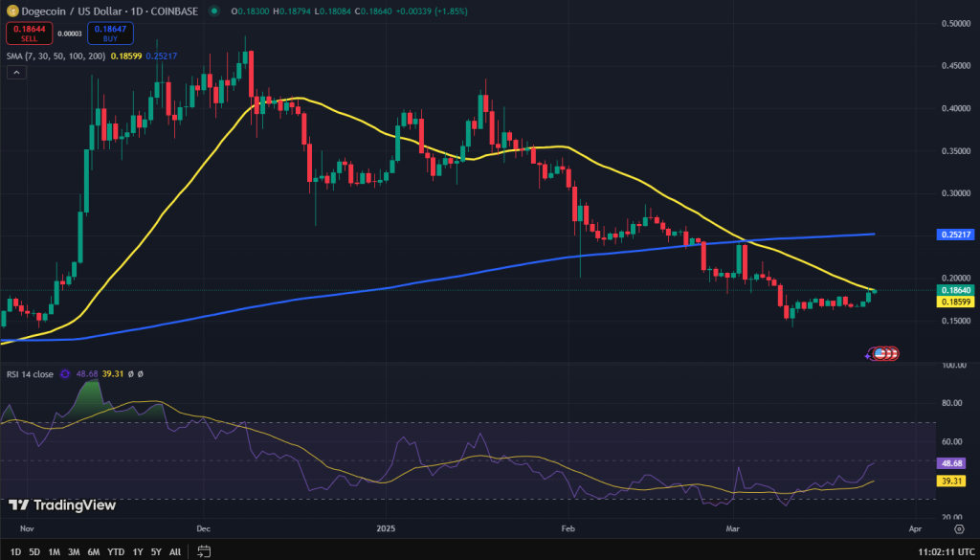The width and height of the screenshot is (980, 560).
Task: Click the 0.00003 spread value
Action: (69, 34)
